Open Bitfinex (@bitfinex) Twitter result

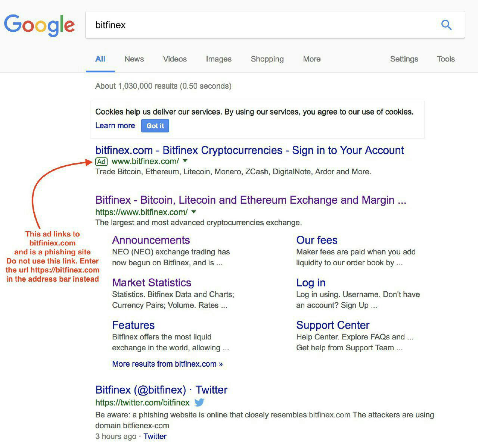161,390
